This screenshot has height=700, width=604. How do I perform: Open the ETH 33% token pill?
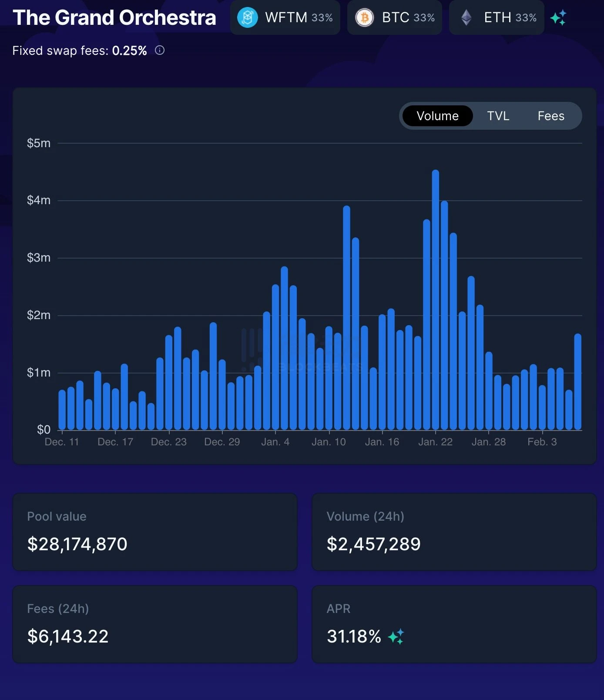pos(497,17)
